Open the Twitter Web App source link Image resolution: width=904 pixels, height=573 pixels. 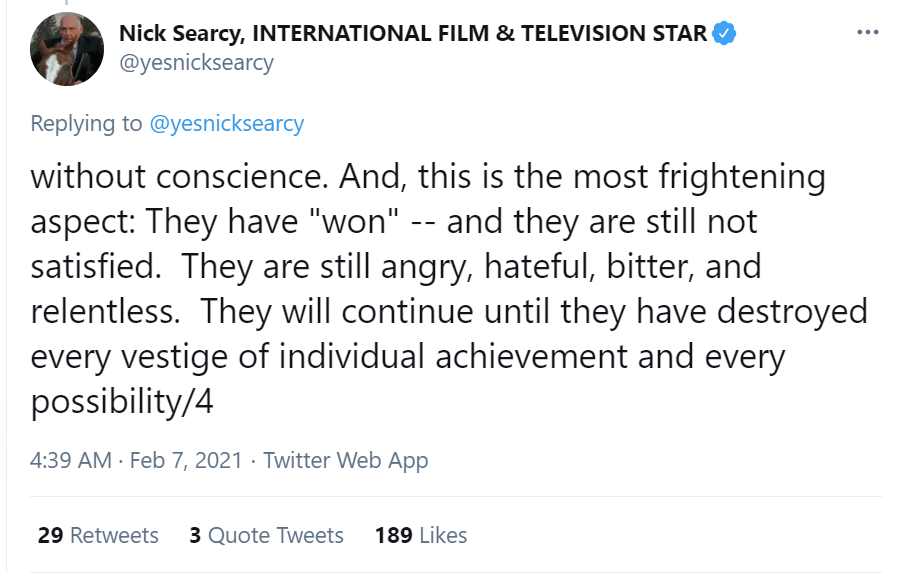point(345,460)
